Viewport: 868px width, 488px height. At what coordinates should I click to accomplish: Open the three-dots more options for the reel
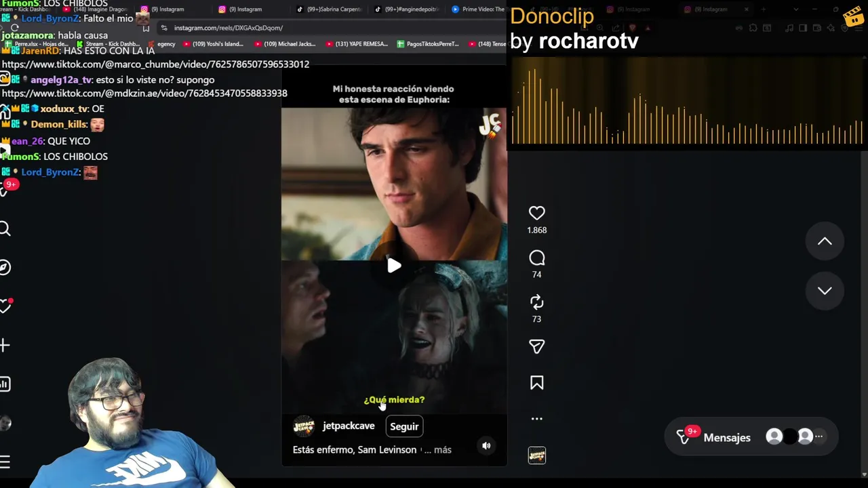pos(536,419)
